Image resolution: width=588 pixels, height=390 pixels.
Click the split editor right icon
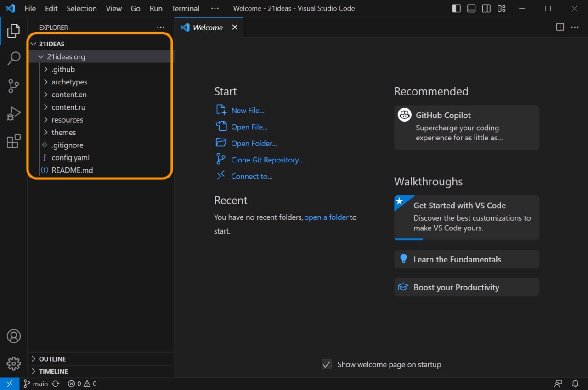[x=560, y=27]
